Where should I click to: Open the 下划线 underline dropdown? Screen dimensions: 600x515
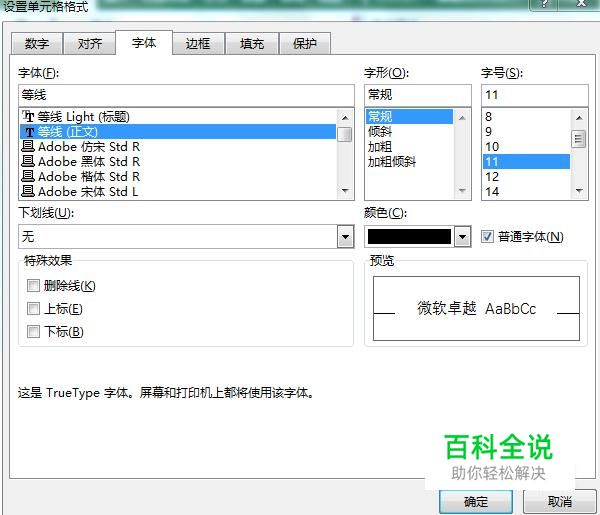tap(346, 237)
